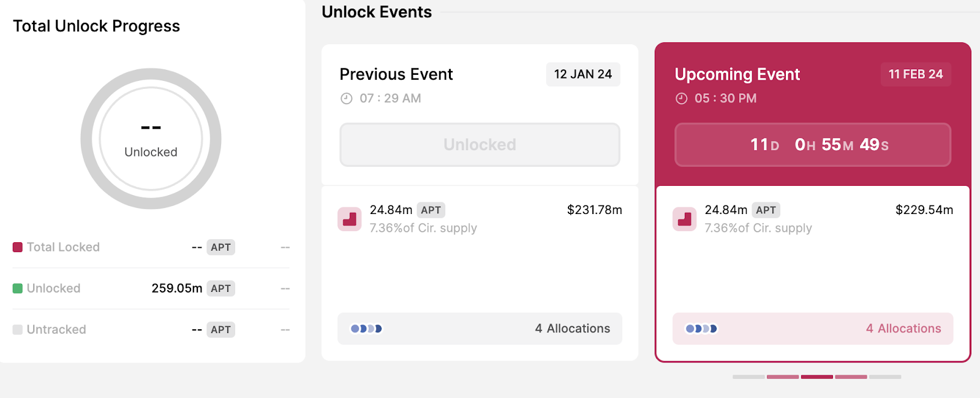Click the 11D countdown timer box
Image resolution: width=980 pixels, height=398 pixels.
point(812,145)
